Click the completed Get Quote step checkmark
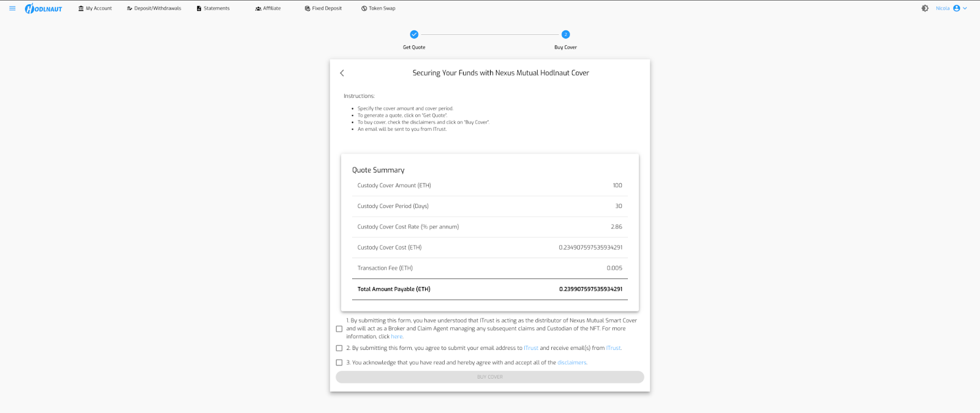This screenshot has width=980, height=413. point(414,34)
